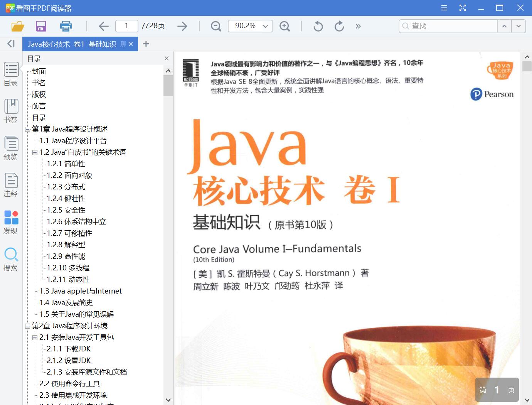The image size is (532, 405).
Task: Add a new tab with plus button
Action: pyautogui.click(x=146, y=44)
